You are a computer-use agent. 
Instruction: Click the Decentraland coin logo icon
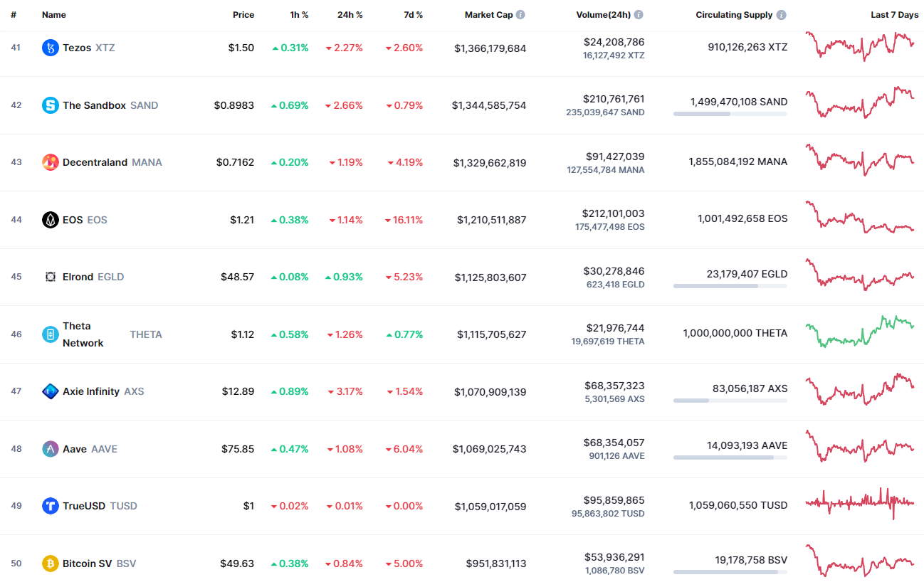pos(50,162)
